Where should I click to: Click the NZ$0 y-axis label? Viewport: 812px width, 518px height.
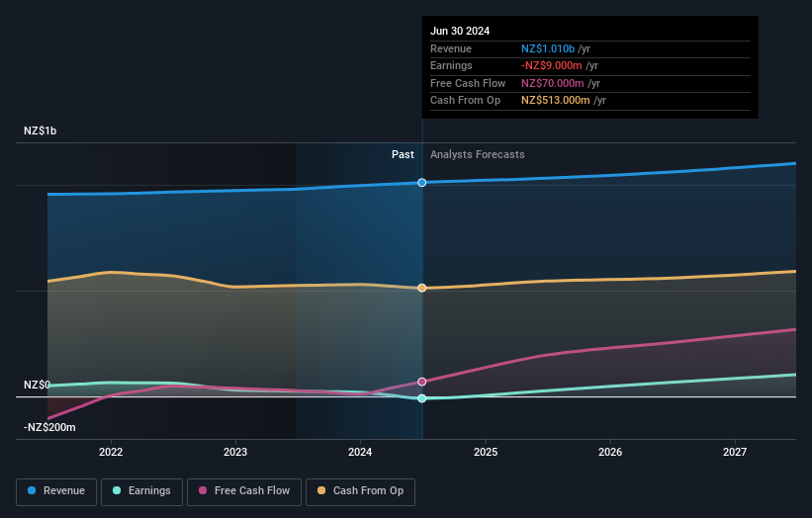click(37, 385)
